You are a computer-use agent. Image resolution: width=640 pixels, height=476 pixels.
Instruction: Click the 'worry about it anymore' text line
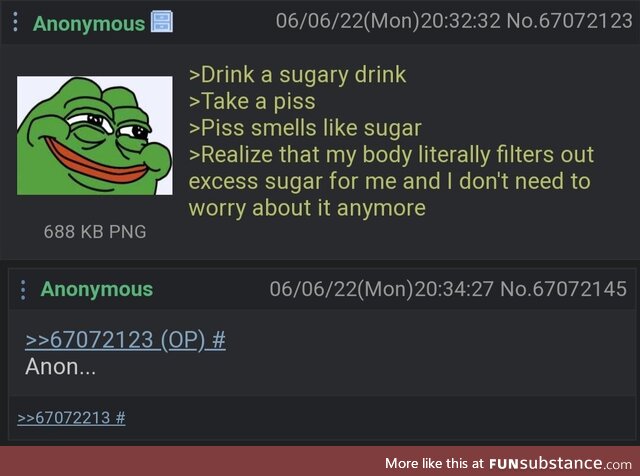(307, 208)
